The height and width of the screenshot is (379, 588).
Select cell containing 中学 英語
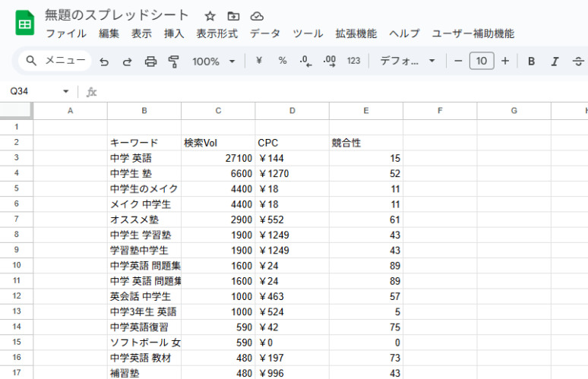coord(144,158)
